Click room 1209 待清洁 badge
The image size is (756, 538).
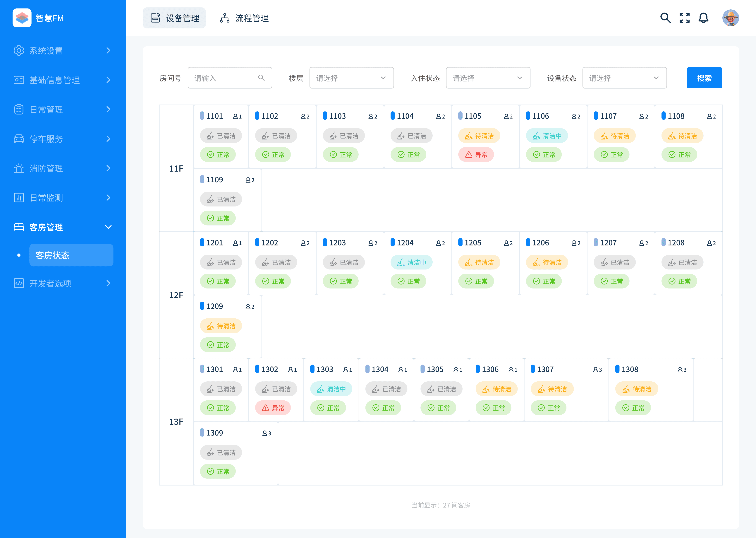pyautogui.click(x=221, y=326)
